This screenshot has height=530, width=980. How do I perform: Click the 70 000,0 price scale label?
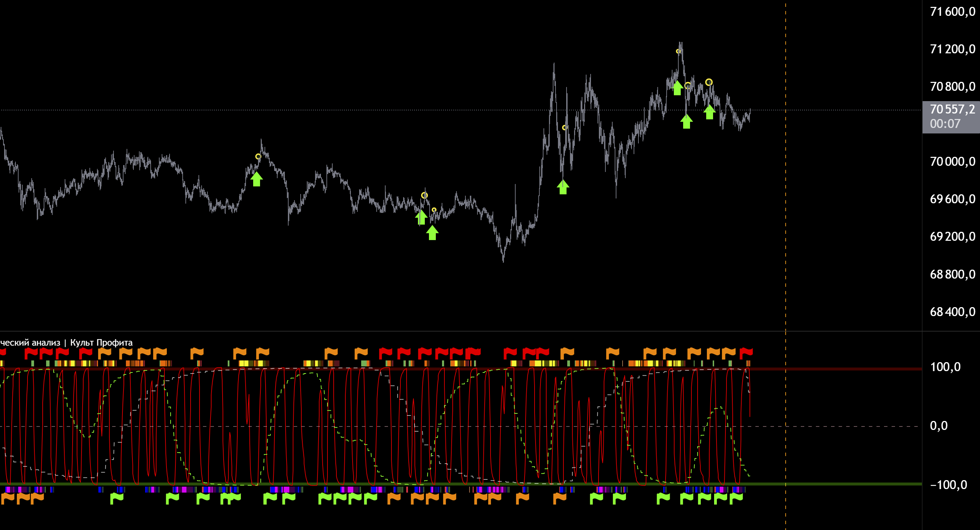click(952, 161)
